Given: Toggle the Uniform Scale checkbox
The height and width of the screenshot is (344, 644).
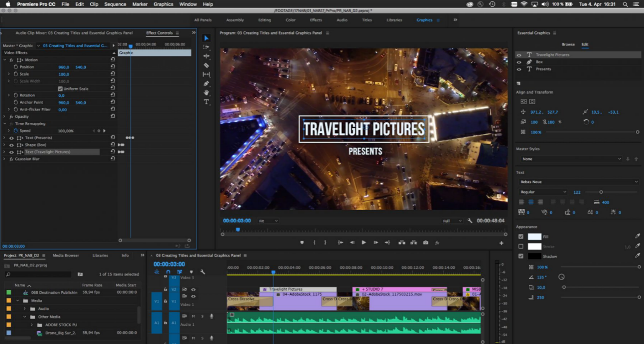Looking at the screenshot, I should click(x=60, y=89).
